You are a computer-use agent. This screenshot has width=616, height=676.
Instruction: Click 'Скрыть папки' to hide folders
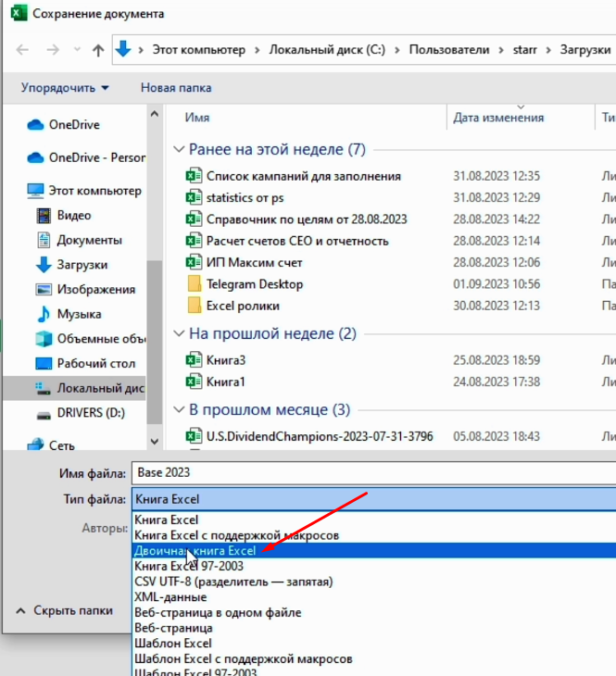click(65, 611)
